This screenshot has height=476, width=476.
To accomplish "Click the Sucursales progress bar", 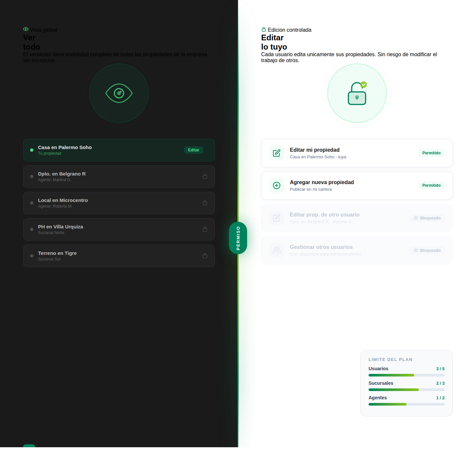I will click(406, 390).
